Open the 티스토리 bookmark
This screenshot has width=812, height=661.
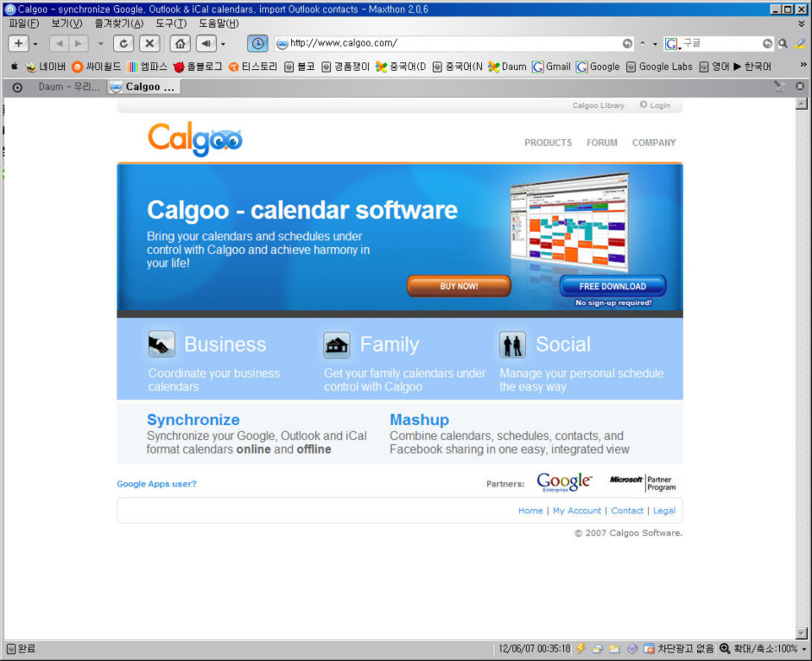point(253,67)
